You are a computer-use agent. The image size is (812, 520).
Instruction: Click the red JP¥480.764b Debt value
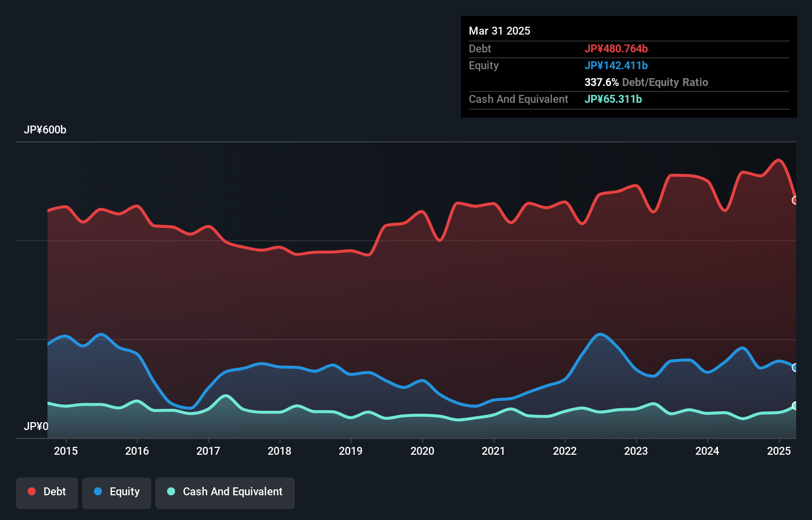pos(617,48)
